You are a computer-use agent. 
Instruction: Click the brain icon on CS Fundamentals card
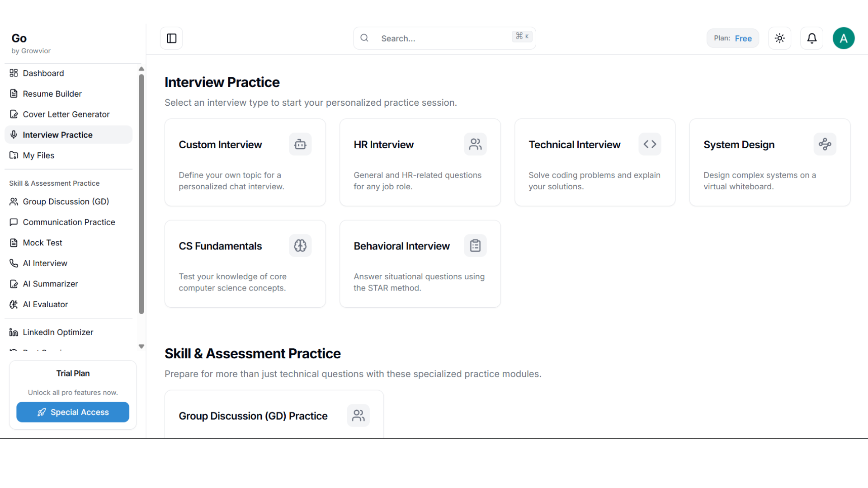click(x=300, y=245)
